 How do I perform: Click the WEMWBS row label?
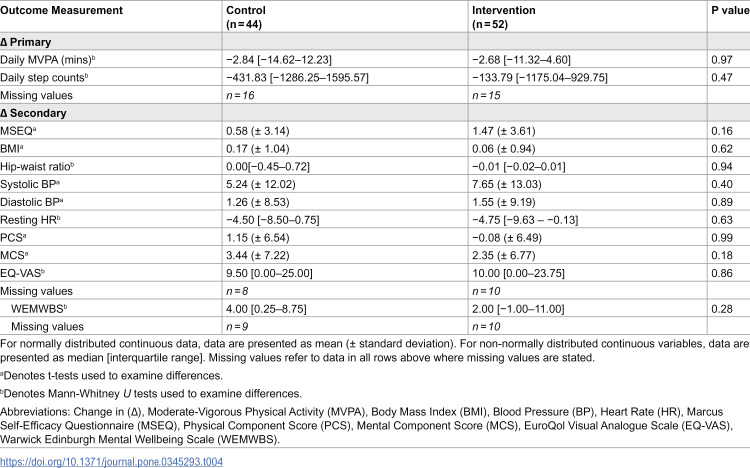39,309
